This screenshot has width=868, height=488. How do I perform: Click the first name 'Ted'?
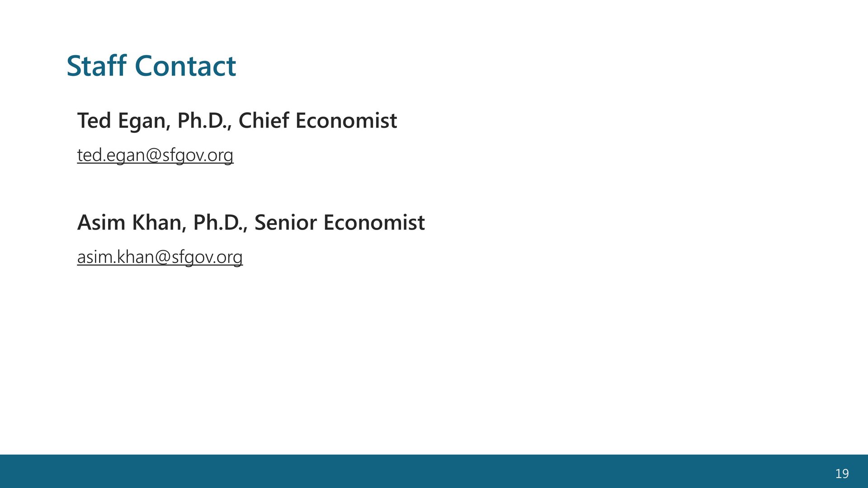94,121
